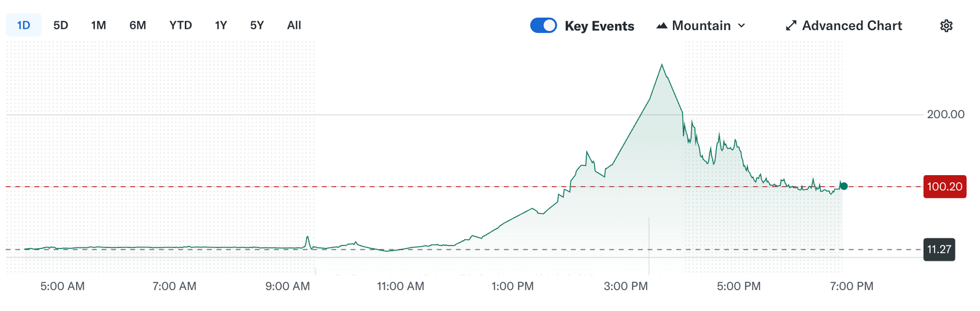Click the 7:00 PM axis label
980x311 pixels.
point(851,286)
